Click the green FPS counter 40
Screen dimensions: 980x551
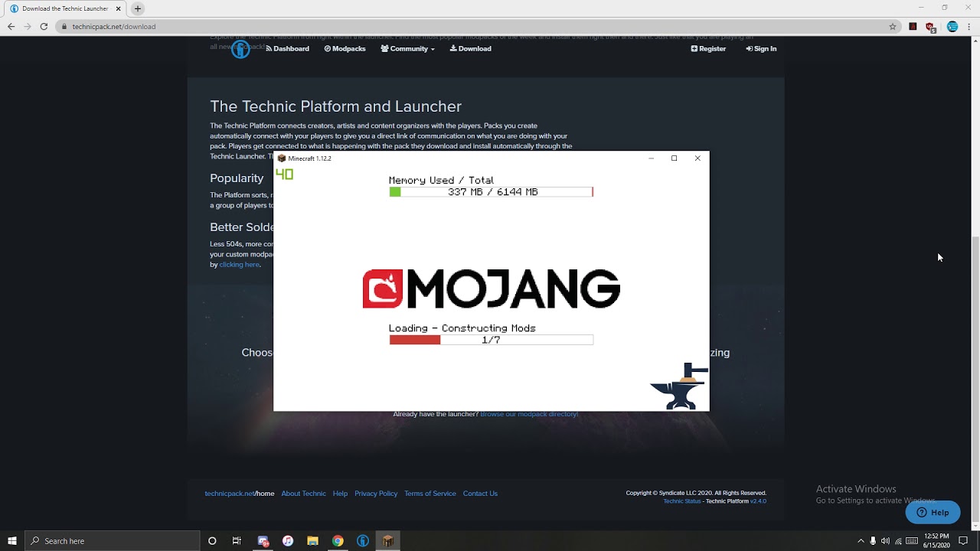[284, 174]
